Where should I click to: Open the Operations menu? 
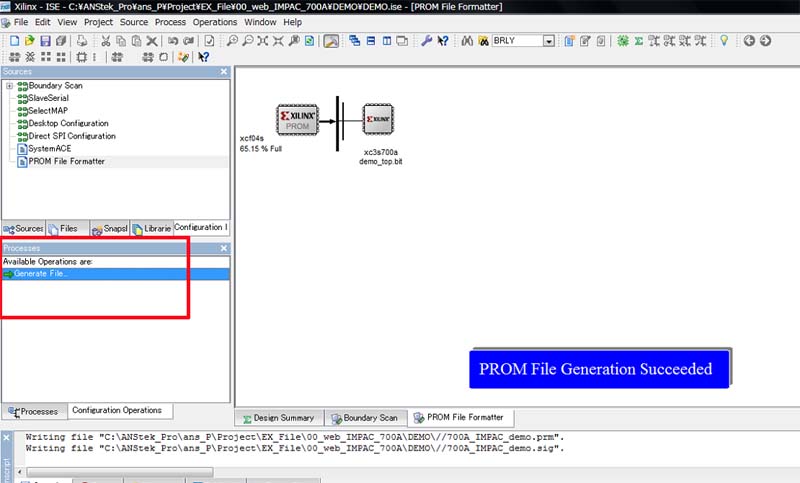click(215, 22)
